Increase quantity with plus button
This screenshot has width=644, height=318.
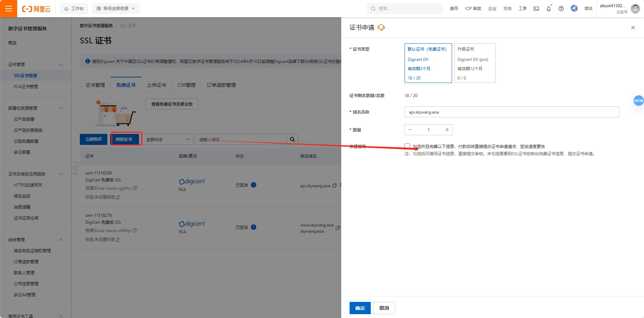(x=447, y=130)
